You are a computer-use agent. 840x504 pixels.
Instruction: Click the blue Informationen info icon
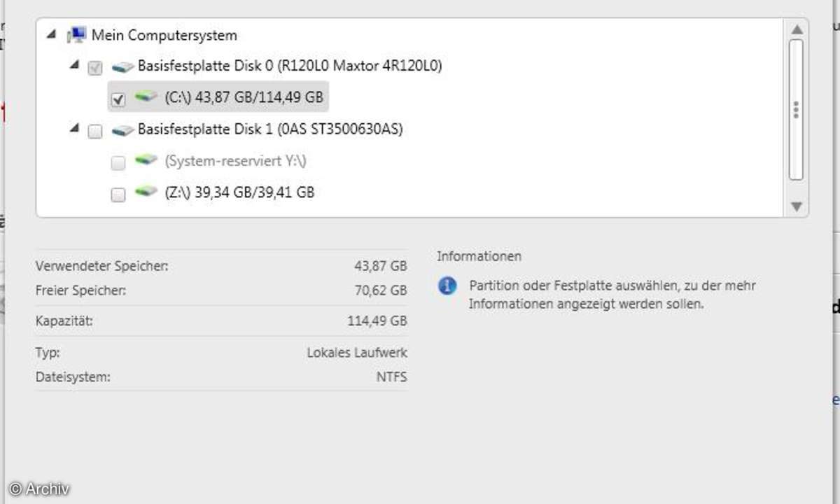point(447,286)
